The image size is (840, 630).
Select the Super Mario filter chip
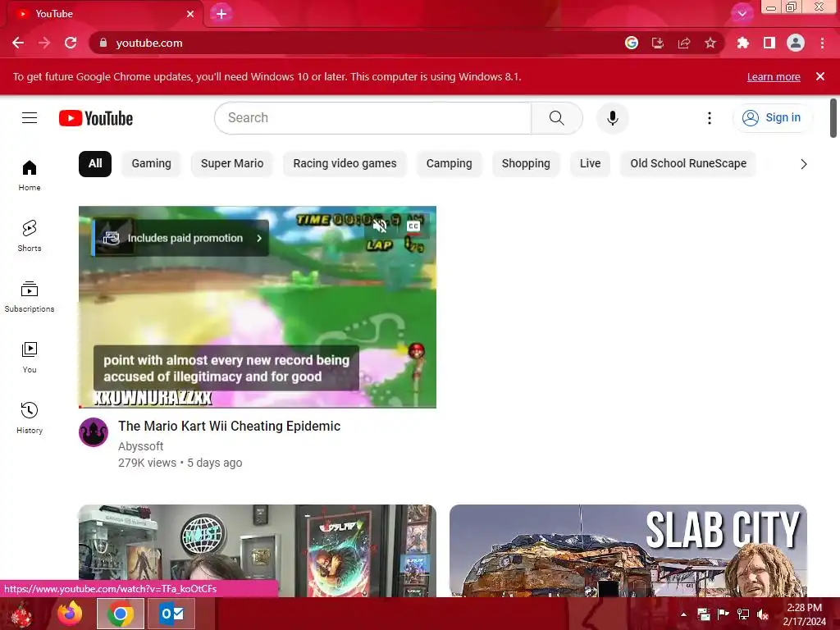(x=232, y=164)
